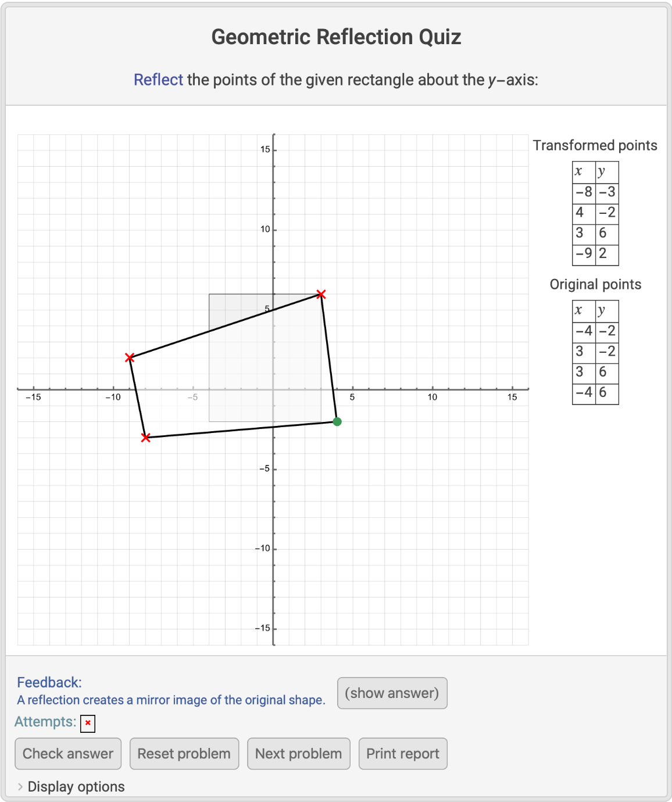This screenshot has height=802, width=672.
Task: Click the Print report button
Action: [x=402, y=753]
